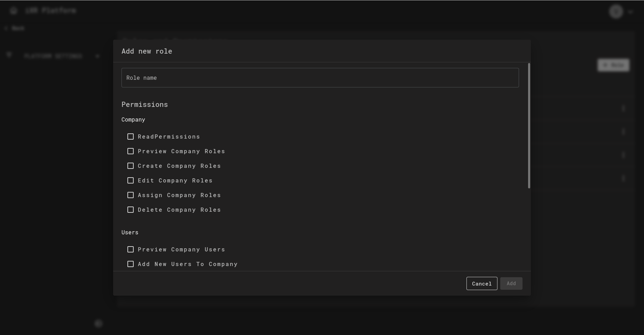Image resolution: width=644 pixels, height=335 pixels.
Task: Go back using the Back link
Action: coord(15,28)
